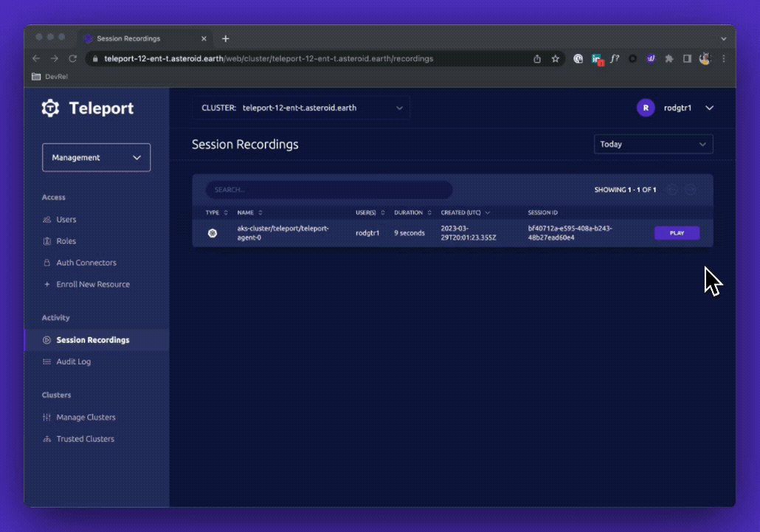Image resolution: width=760 pixels, height=532 pixels.
Task: Click the session recordings search field
Action: (328, 190)
